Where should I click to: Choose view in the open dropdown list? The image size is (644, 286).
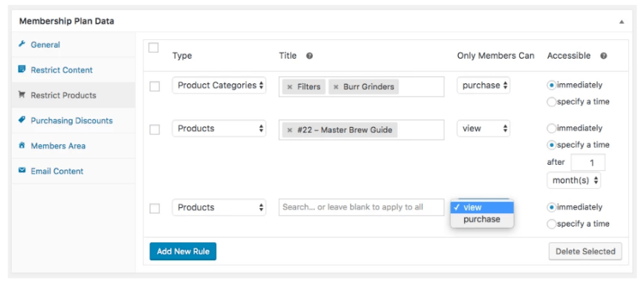point(482,207)
